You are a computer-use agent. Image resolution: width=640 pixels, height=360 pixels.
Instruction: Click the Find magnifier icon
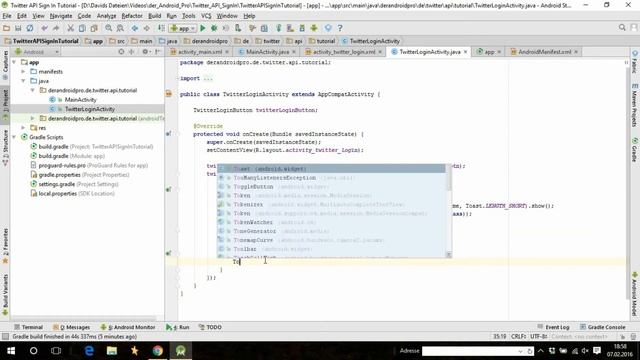(109, 28)
